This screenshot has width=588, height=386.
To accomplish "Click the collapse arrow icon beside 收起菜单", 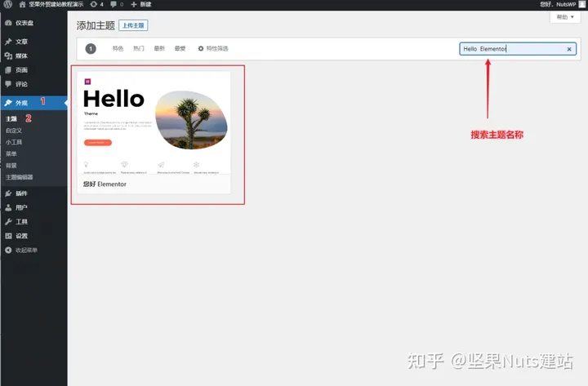I will (x=8, y=250).
